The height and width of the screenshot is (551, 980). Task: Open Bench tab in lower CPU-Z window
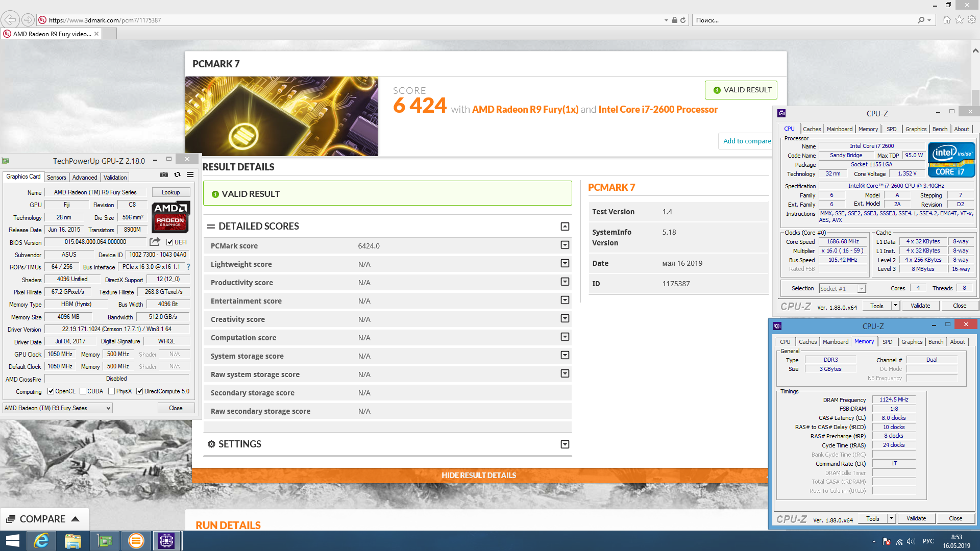[x=936, y=342]
